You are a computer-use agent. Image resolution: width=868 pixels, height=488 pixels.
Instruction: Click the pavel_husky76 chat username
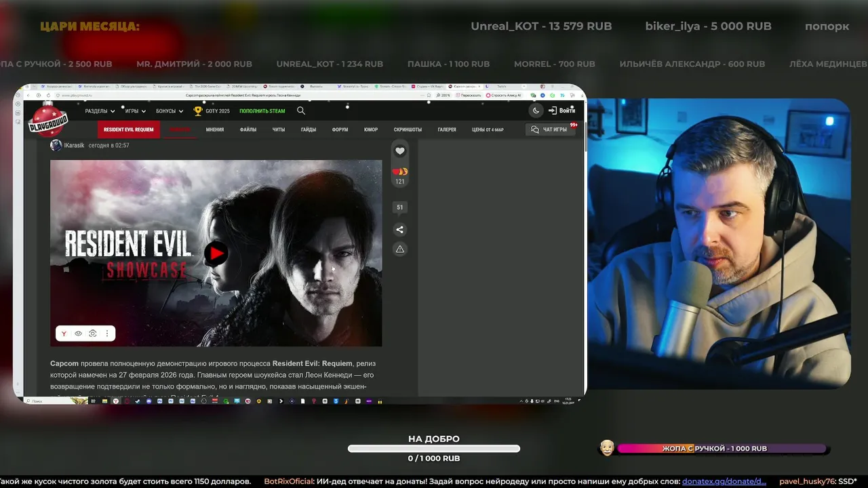807,481
